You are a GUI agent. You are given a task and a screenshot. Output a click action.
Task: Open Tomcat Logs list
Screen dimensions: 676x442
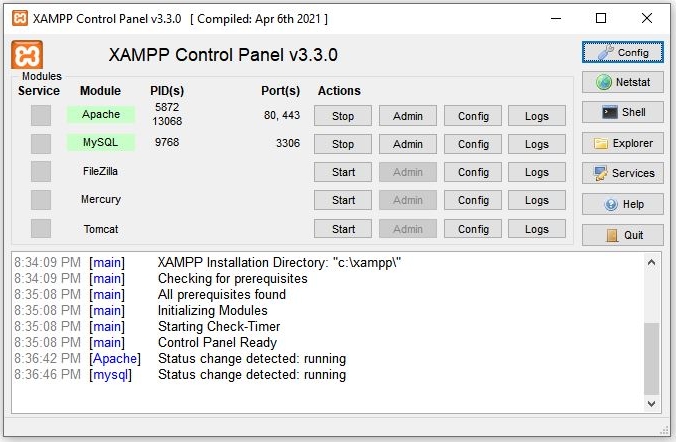(x=537, y=229)
